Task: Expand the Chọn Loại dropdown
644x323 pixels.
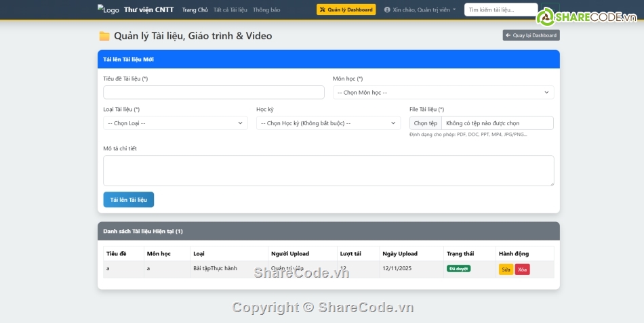Action: click(x=175, y=123)
